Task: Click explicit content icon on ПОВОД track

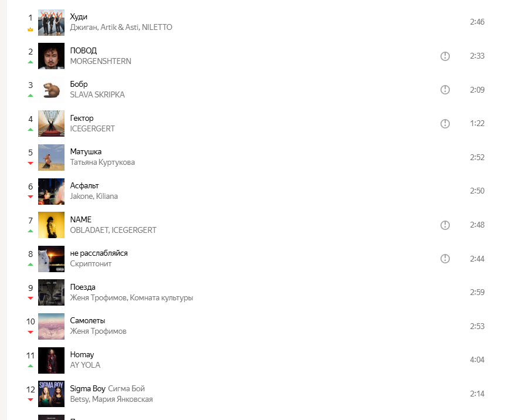Action: pos(445,56)
